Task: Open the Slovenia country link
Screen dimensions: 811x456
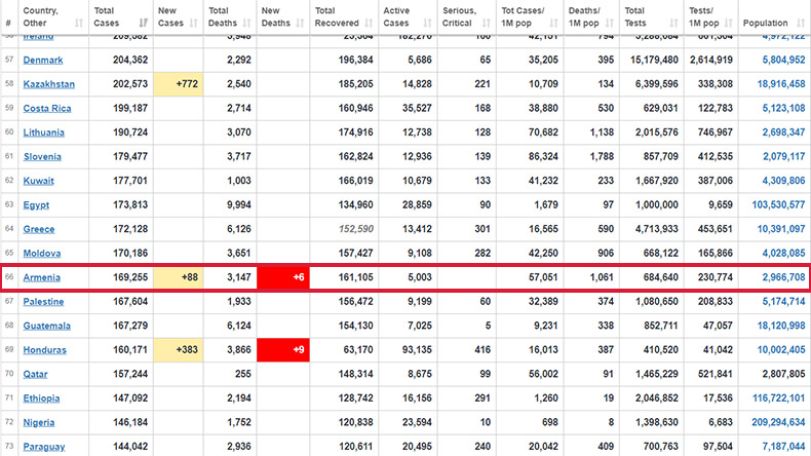Action: pyautogui.click(x=42, y=157)
